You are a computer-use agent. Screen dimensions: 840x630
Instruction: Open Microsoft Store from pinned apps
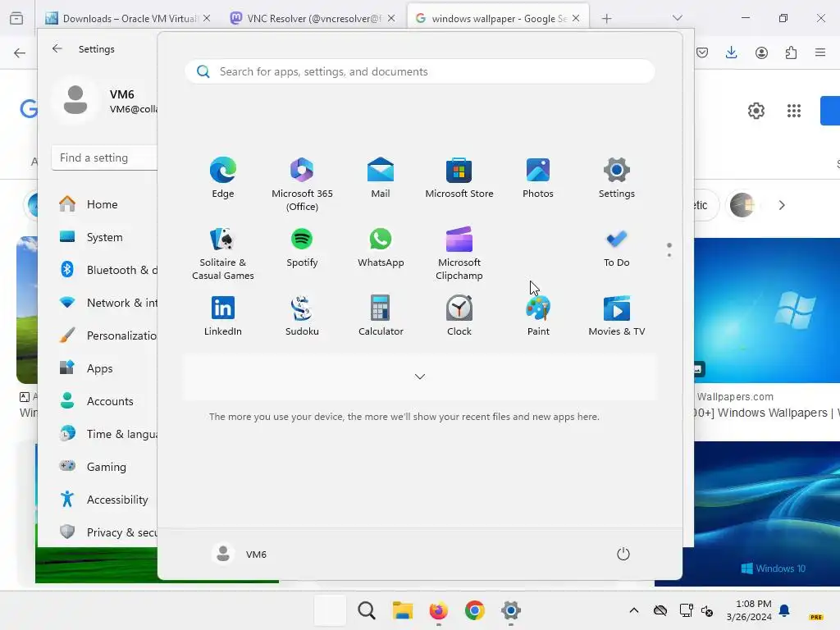[x=459, y=178]
